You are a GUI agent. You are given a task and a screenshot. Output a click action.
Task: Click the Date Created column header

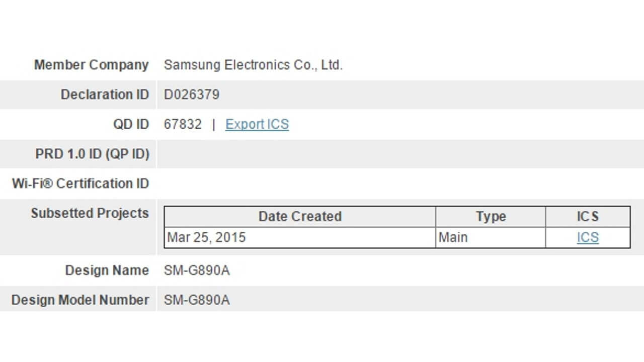300,216
